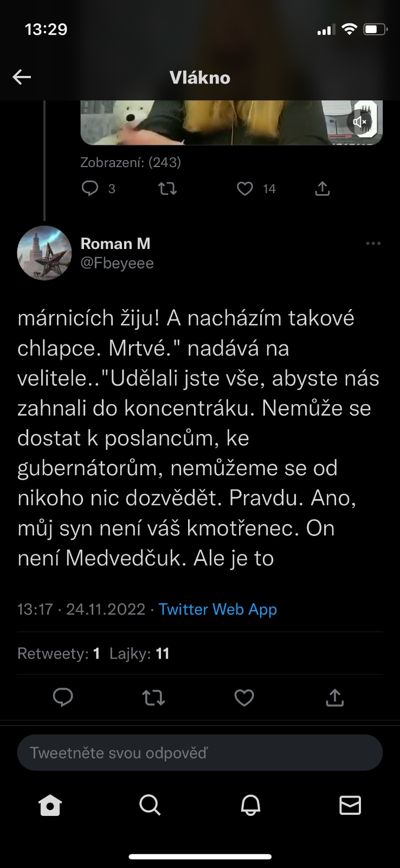Focus the 'Tweetněte svou odpověď' reply field
The image size is (400, 868).
pos(200,752)
